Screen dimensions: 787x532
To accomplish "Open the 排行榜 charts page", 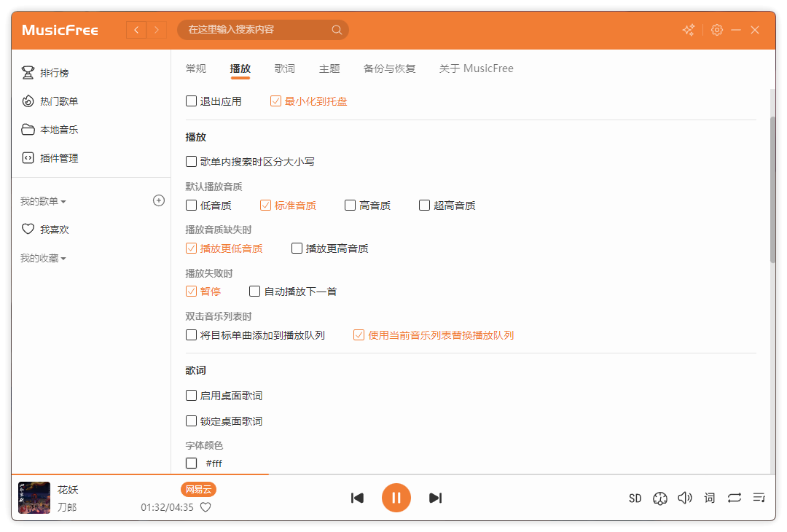I will [x=45, y=73].
